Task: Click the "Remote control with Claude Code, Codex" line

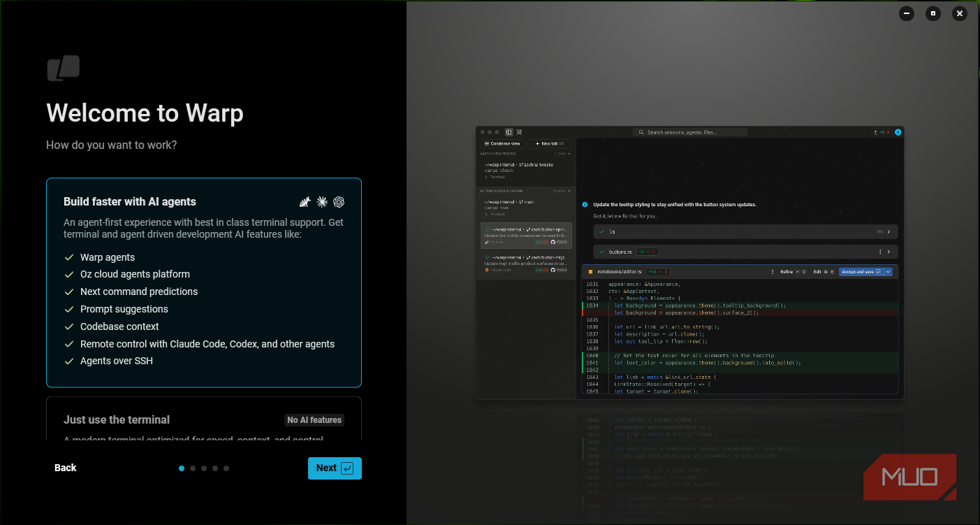Action: pos(207,344)
